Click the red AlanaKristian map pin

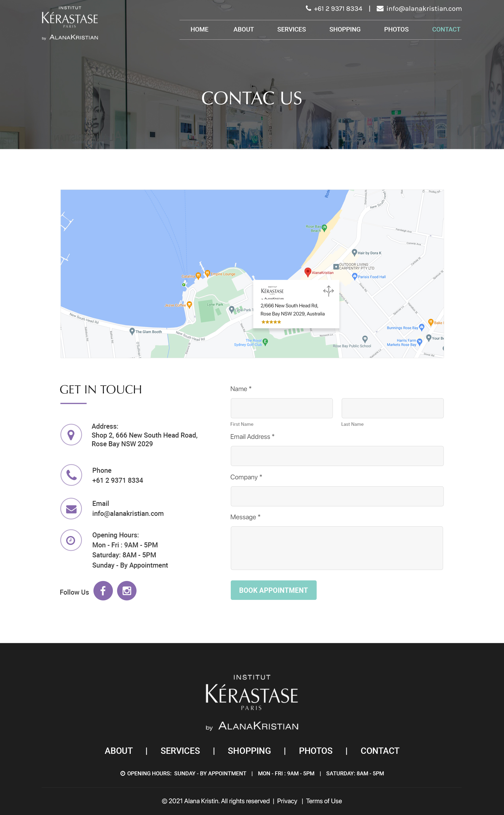tap(308, 272)
